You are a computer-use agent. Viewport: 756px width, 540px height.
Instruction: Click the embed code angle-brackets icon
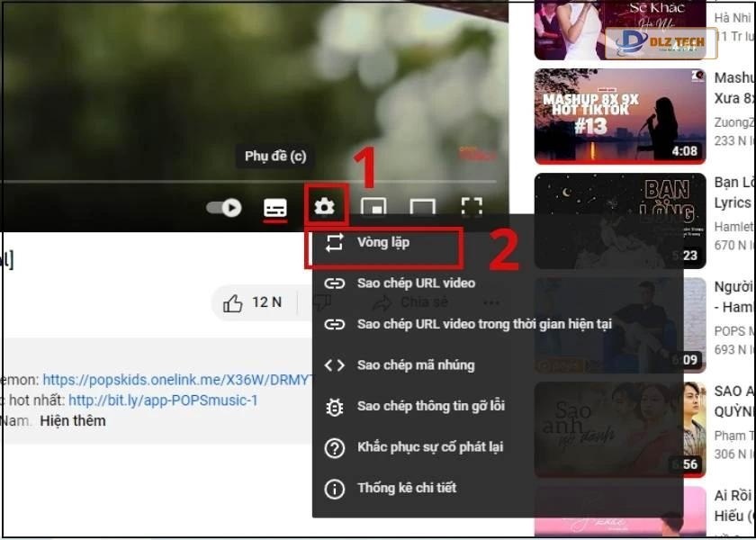tap(337, 365)
